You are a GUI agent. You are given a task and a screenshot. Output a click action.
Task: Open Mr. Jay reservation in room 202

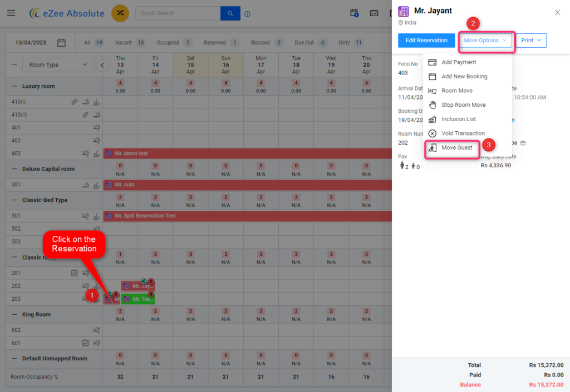pos(138,286)
